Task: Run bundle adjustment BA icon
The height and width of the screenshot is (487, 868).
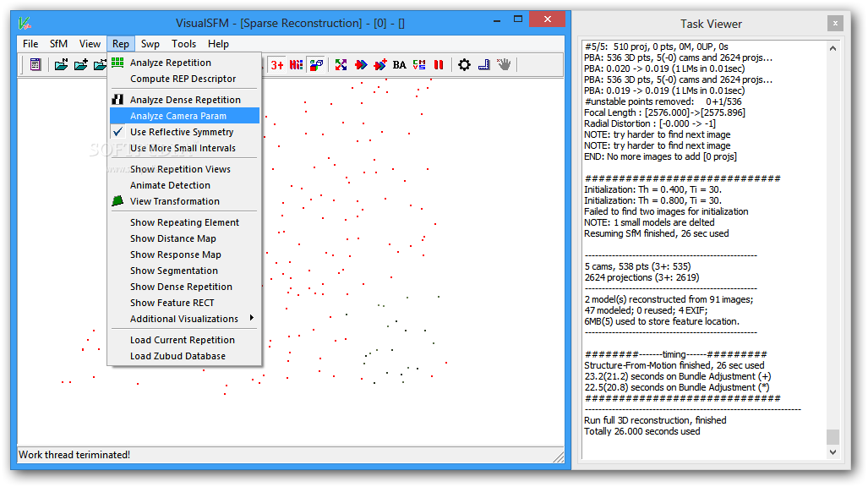Action: tap(399, 65)
